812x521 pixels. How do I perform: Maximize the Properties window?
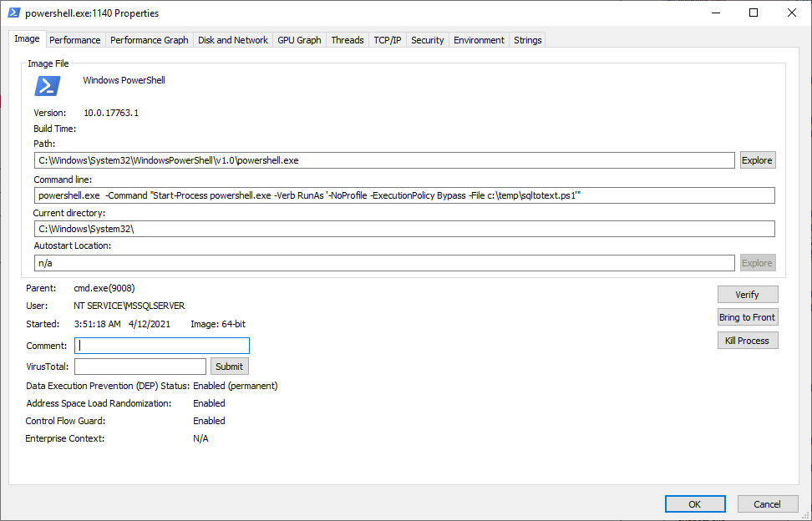pyautogui.click(x=754, y=13)
